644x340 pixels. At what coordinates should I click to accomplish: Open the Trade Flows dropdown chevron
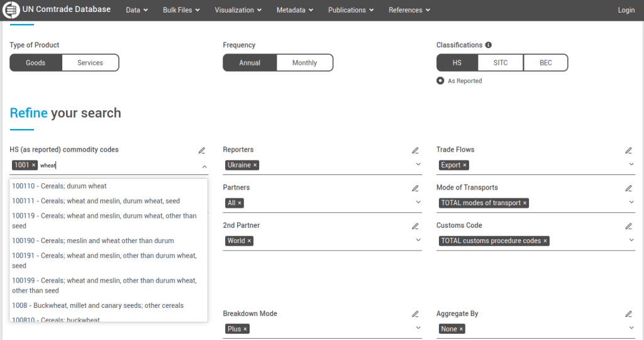(x=631, y=165)
